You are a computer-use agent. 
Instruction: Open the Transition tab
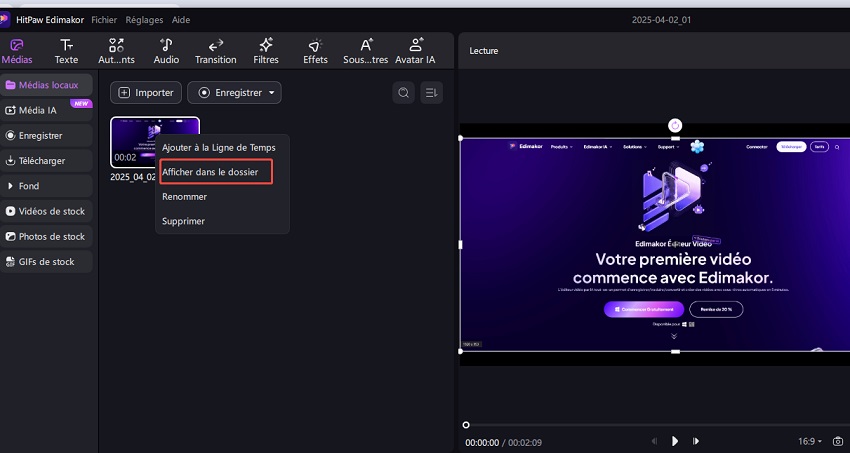[215, 51]
